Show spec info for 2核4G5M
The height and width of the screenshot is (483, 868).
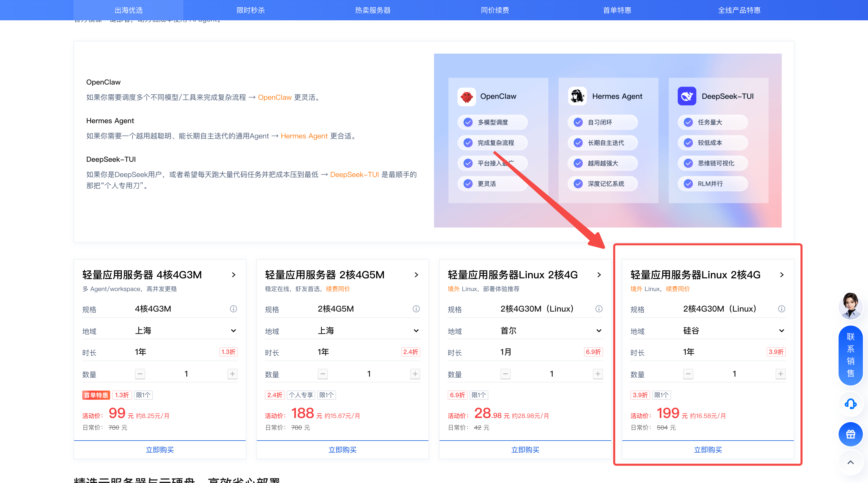click(x=416, y=309)
